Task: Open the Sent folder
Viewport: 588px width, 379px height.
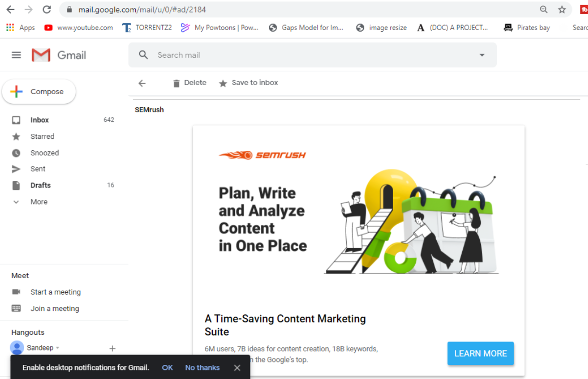Action: pyautogui.click(x=38, y=169)
